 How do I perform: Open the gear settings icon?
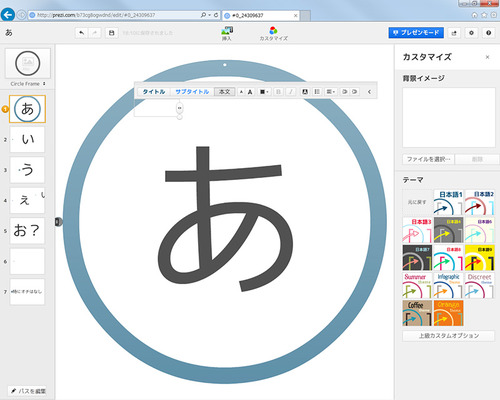pyautogui.click(x=471, y=33)
